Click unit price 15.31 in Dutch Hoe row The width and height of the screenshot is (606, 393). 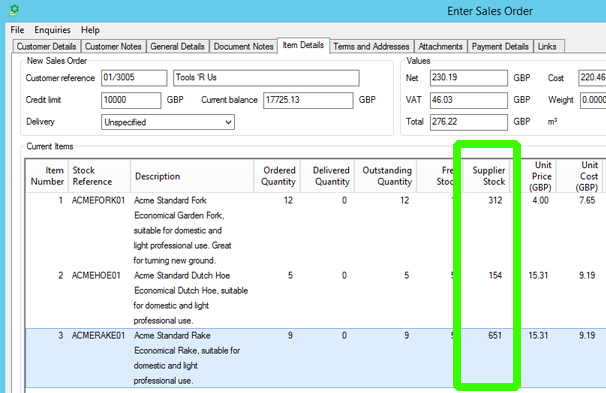click(538, 276)
